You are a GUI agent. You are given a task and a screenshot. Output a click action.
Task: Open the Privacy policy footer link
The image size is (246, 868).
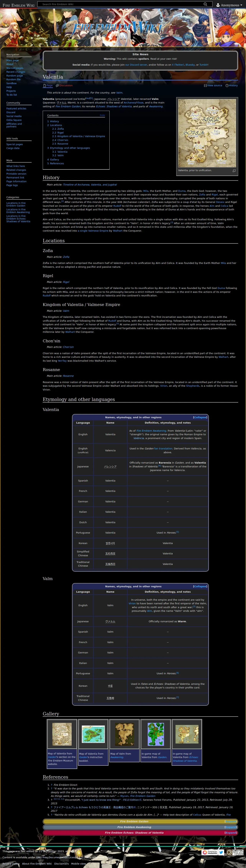pyautogui.click(x=11, y=864)
